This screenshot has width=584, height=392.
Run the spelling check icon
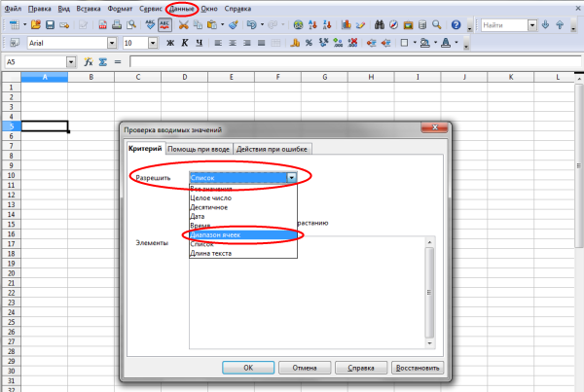click(150, 25)
